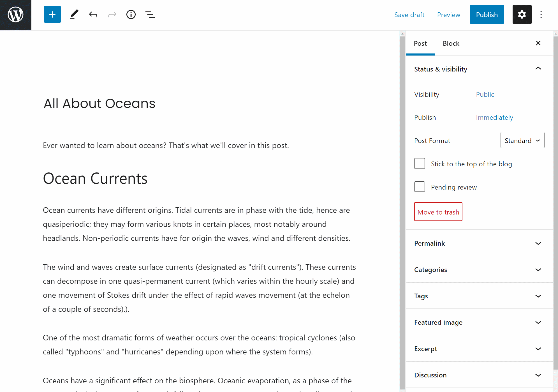Expand the Categories panel
This screenshot has height=392, width=558.
click(479, 269)
